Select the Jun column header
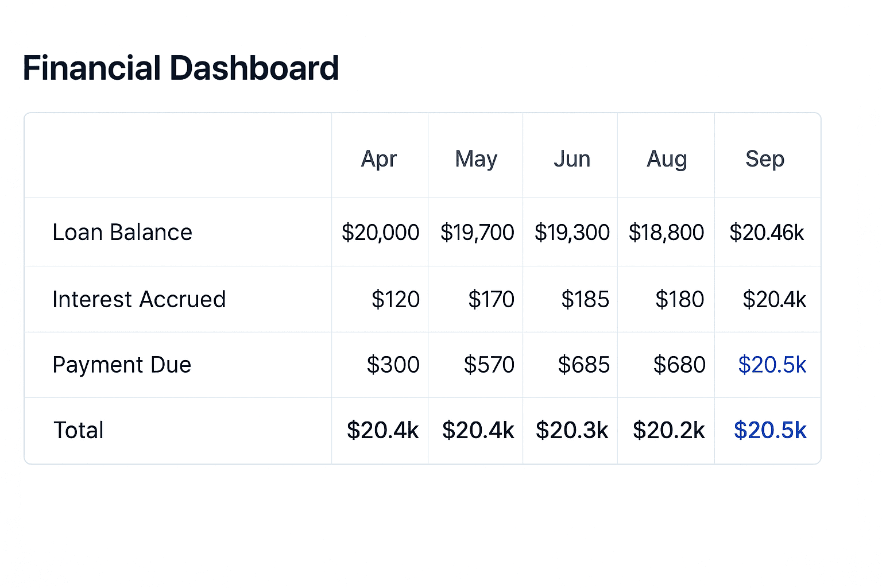This screenshot has width=882, height=588. (572, 158)
